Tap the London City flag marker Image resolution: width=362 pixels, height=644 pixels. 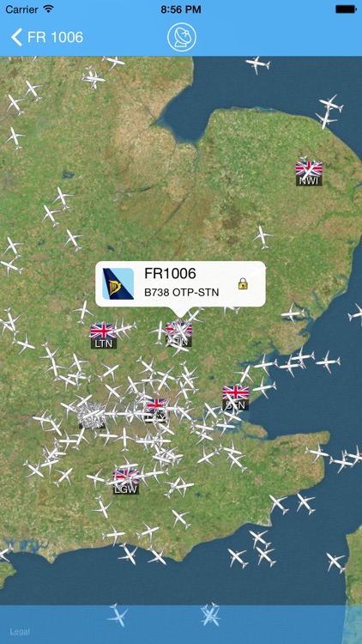click(x=156, y=409)
